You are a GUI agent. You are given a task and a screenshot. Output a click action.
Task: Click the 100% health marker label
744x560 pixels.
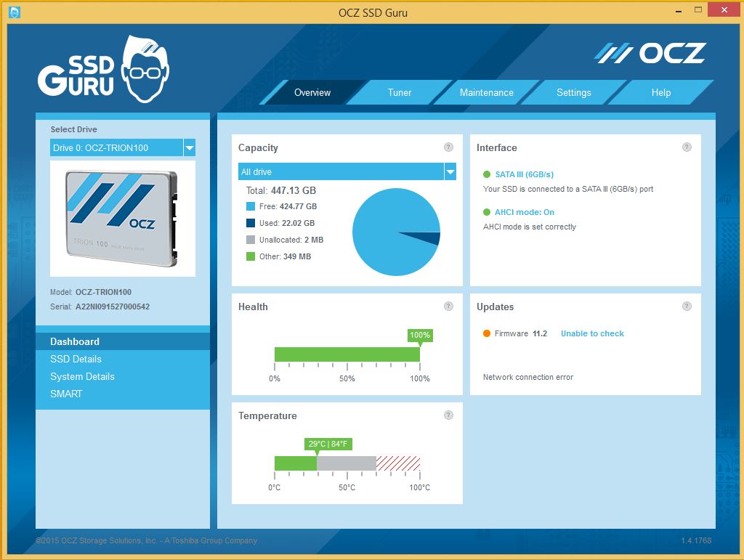420,335
